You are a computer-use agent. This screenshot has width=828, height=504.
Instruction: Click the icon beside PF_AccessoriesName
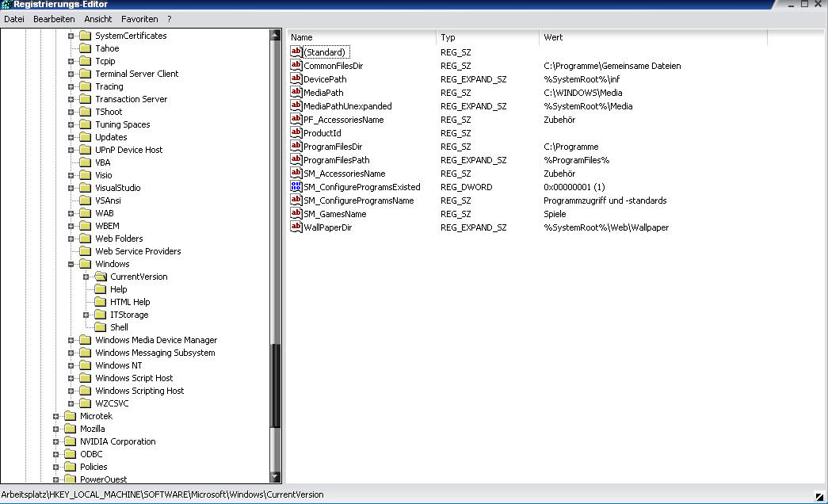296,120
